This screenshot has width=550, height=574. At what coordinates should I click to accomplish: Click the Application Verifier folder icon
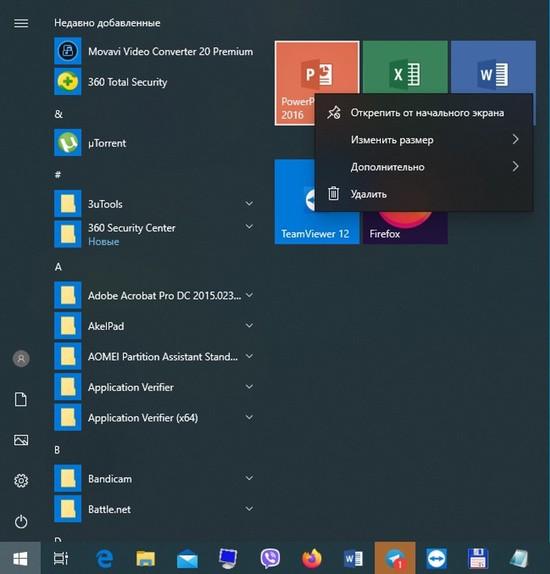(x=68, y=387)
